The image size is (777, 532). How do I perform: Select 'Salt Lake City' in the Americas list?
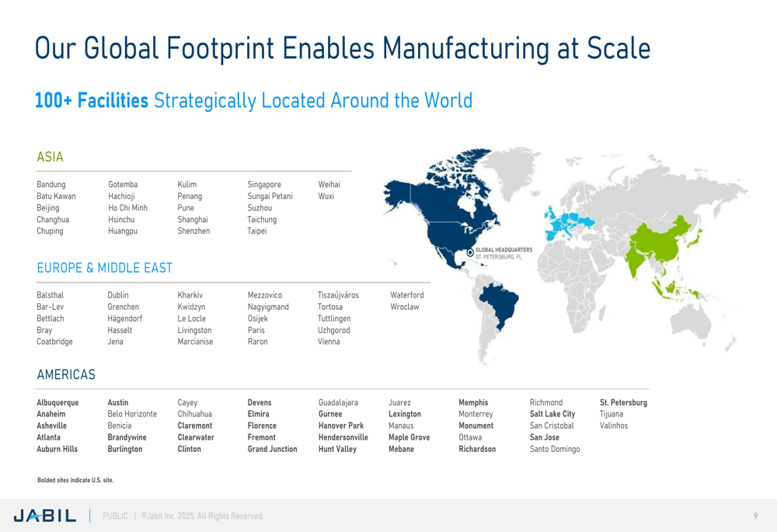552,414
